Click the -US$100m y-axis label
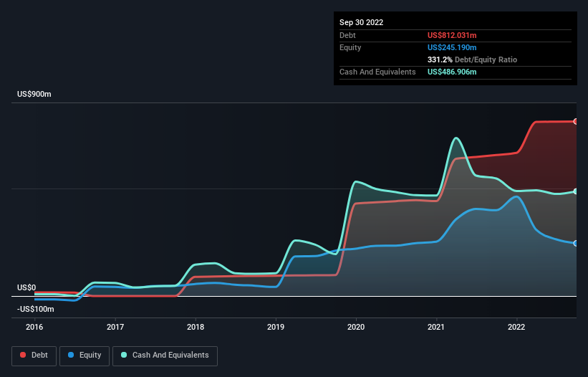Screen dimensions: 588x377 point(36,309)
